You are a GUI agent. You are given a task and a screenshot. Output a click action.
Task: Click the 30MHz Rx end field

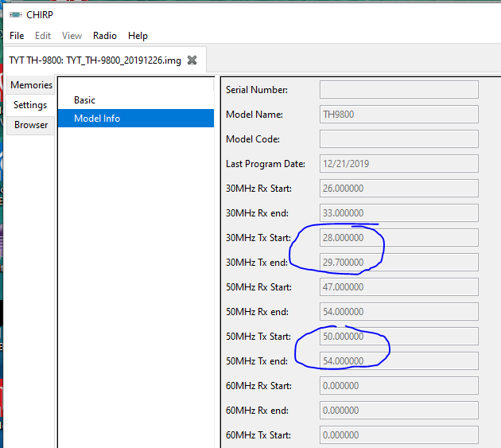pyautogui.click(x=398, y=212)
